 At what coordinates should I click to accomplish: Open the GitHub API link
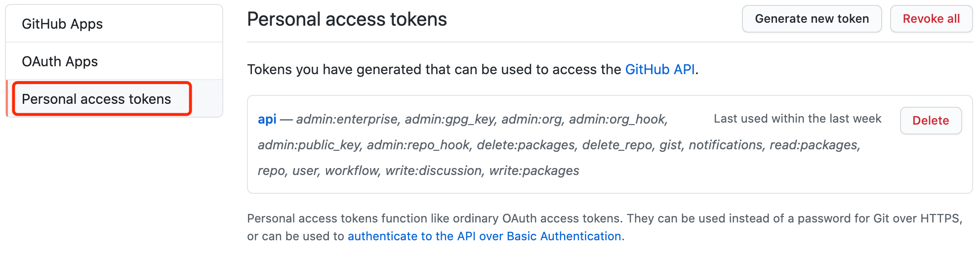pyautogui.click(x=660, y=69)
